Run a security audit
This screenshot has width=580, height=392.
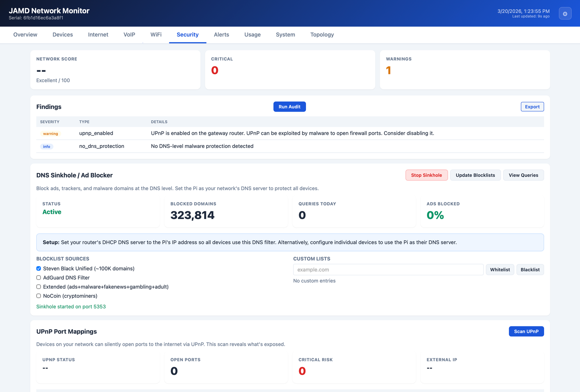click(289, 107)
